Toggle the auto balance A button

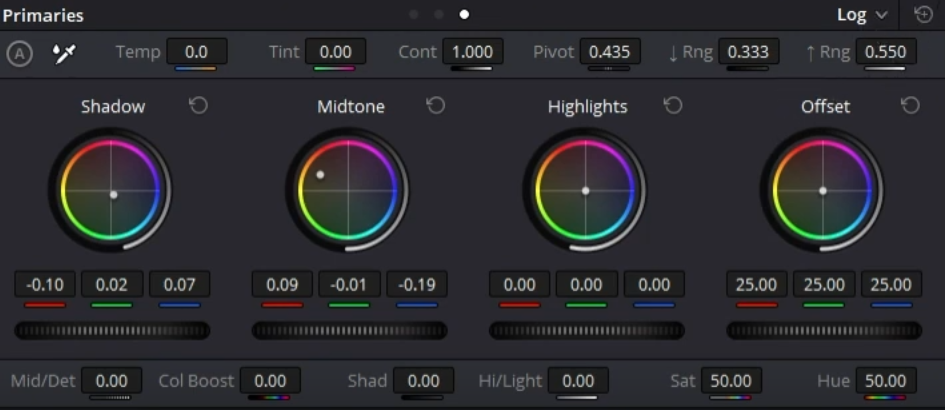tap(19, 53)
